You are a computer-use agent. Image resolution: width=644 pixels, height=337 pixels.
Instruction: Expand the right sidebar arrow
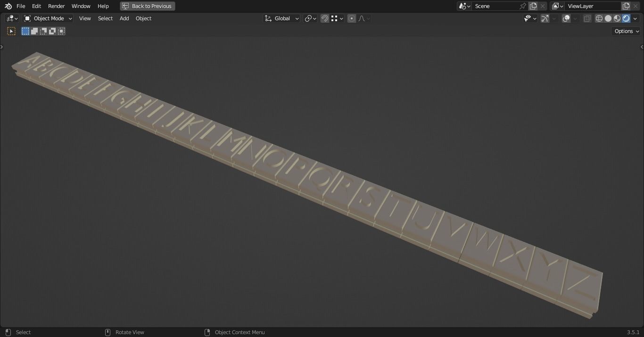click(x=642, y=47)
